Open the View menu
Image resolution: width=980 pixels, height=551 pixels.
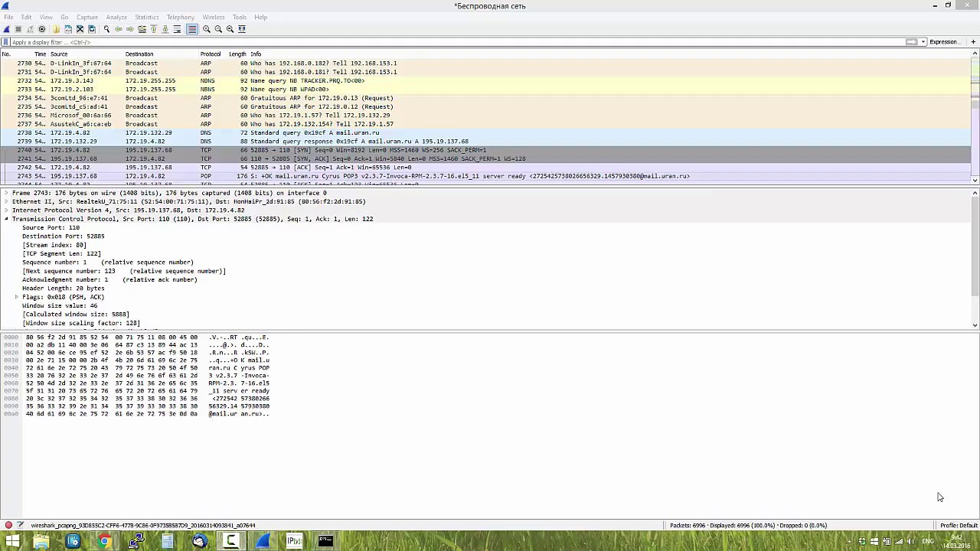46,17
